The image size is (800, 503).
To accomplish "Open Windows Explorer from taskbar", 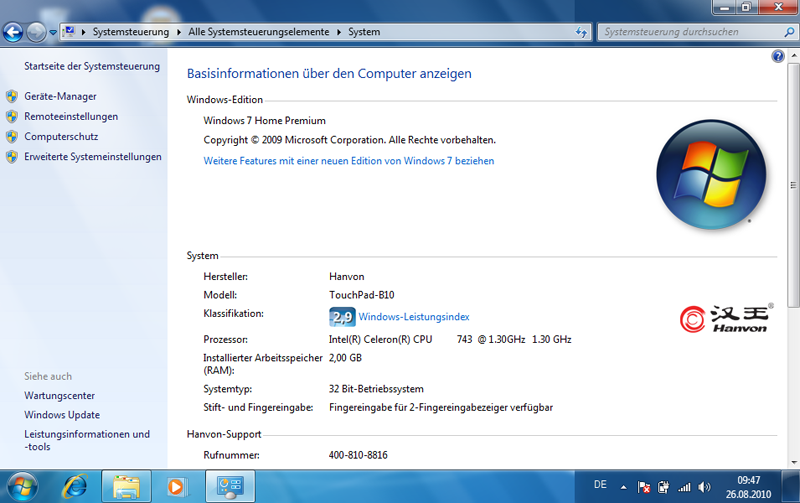I will pos(126,487).
